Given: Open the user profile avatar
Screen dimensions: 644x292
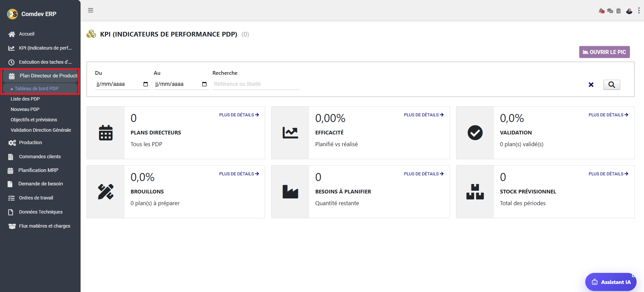Looking at the screenshot, I should click(x=629, y=11).
